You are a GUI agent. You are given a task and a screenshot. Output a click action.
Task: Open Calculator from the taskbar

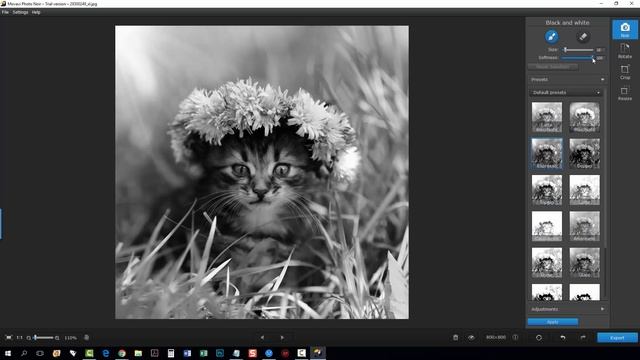(171, 353)
